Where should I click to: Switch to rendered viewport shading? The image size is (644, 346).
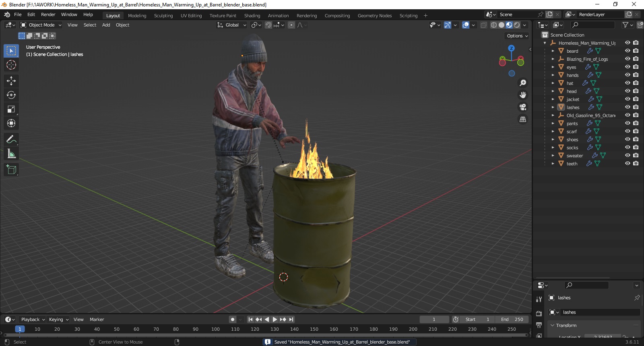517,25
